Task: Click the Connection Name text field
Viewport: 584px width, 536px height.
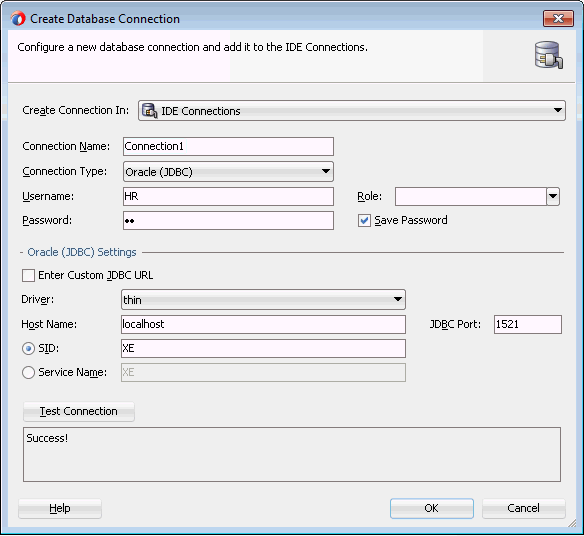Action: pyautogui.click(x=228, y=146)
